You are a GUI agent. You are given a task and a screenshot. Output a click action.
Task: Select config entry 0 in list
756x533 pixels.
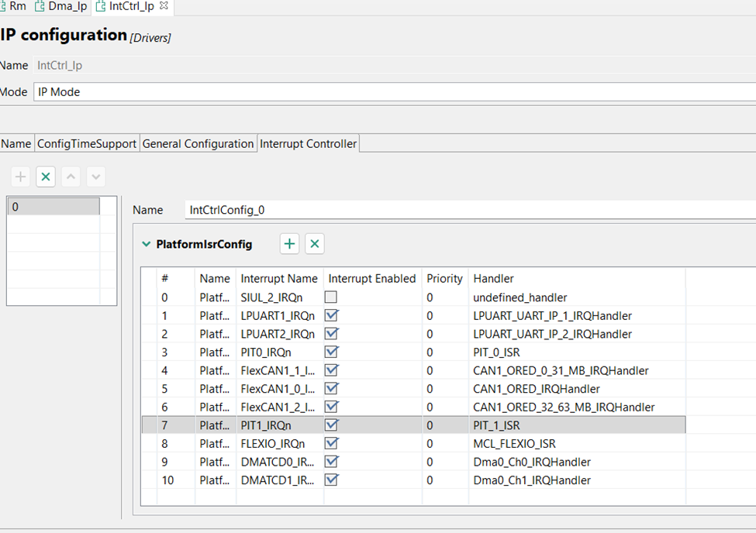[x=54, y=207]
